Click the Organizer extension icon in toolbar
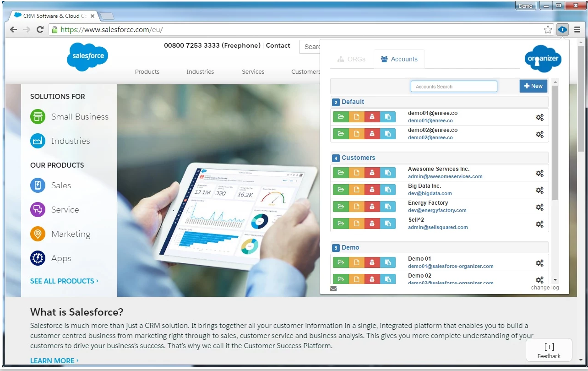Viewport: 588px width, 371px height. point(562,30)
